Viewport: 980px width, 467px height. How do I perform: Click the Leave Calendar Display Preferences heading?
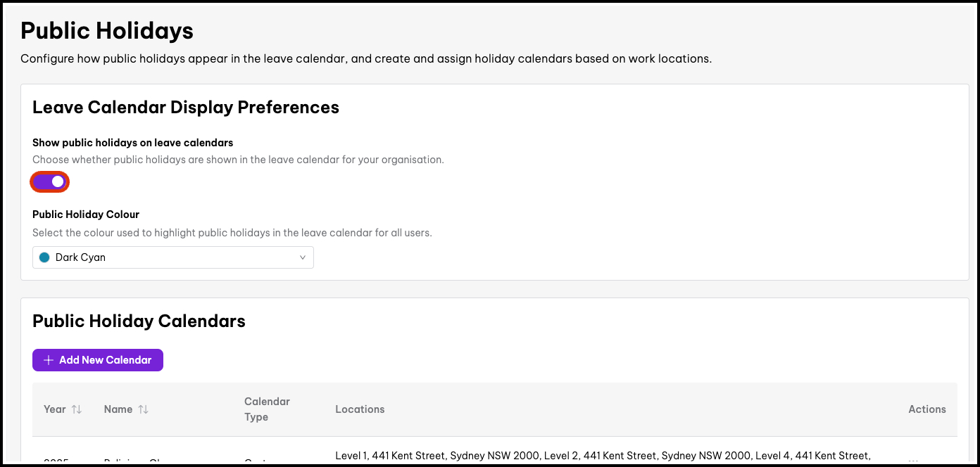[x=186, y=107]
